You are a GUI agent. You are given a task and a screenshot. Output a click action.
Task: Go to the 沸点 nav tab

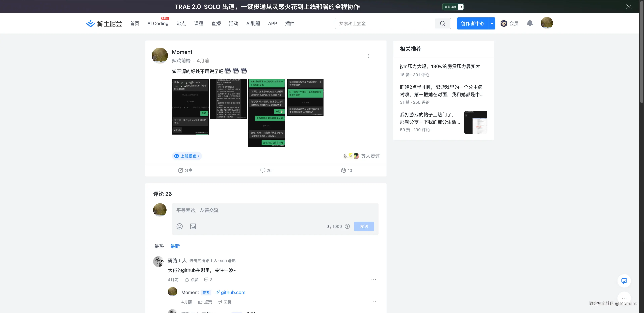(181, 23)
